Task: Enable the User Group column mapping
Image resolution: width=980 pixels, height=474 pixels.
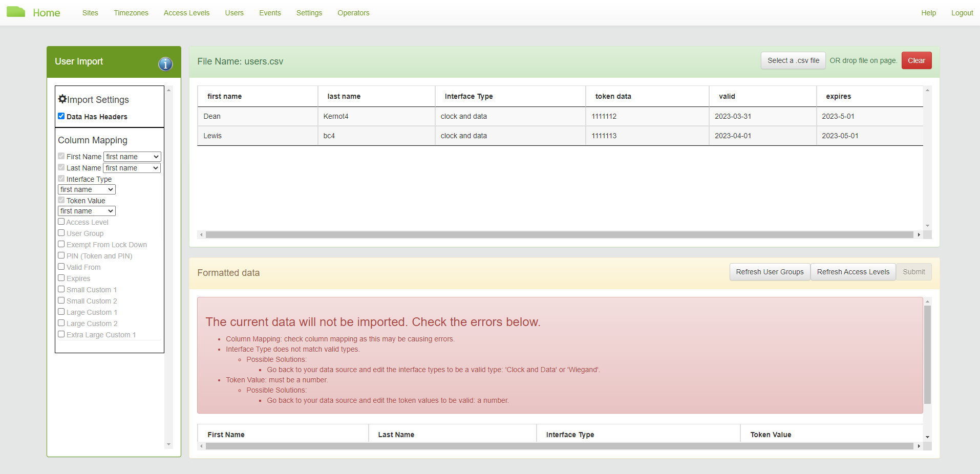Action: [61, 232]
